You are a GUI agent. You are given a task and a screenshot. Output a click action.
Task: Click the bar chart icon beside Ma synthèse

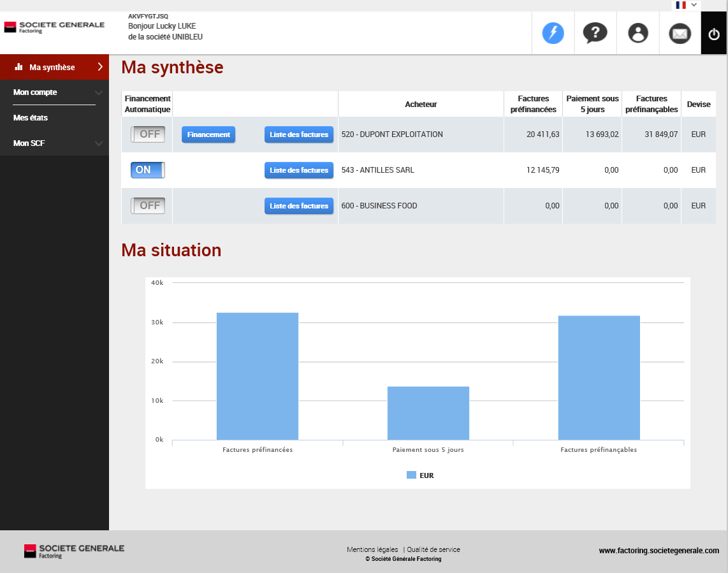[18, 67]
